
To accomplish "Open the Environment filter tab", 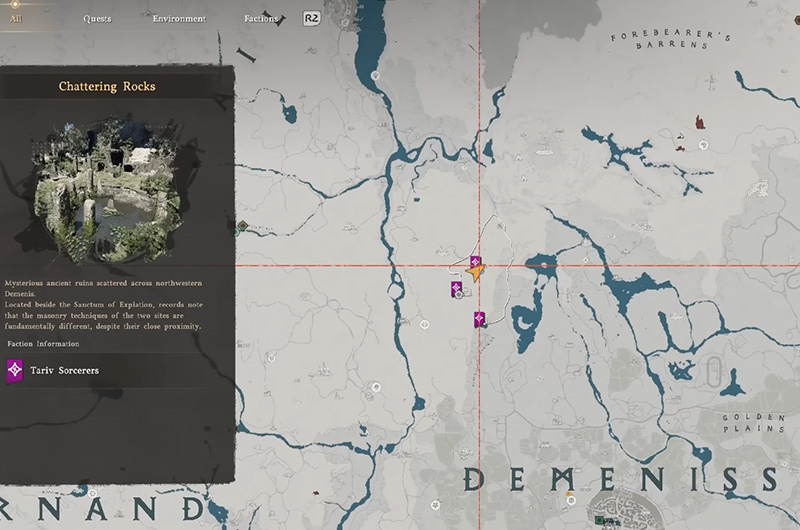I will coord(179,18).
